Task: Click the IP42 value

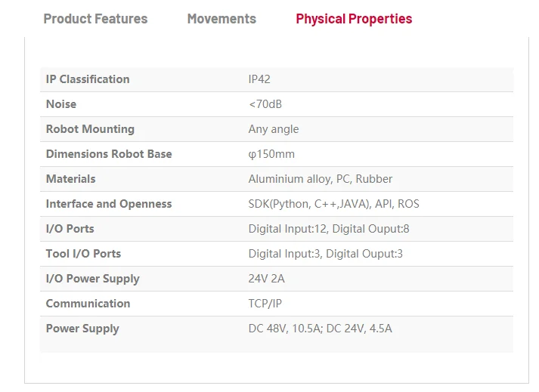Action: point(259,79)
